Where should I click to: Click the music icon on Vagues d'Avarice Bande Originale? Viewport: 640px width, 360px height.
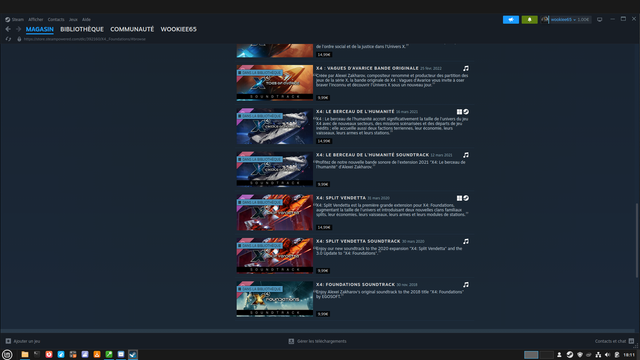pyautogui.click(x=466, y=69)
